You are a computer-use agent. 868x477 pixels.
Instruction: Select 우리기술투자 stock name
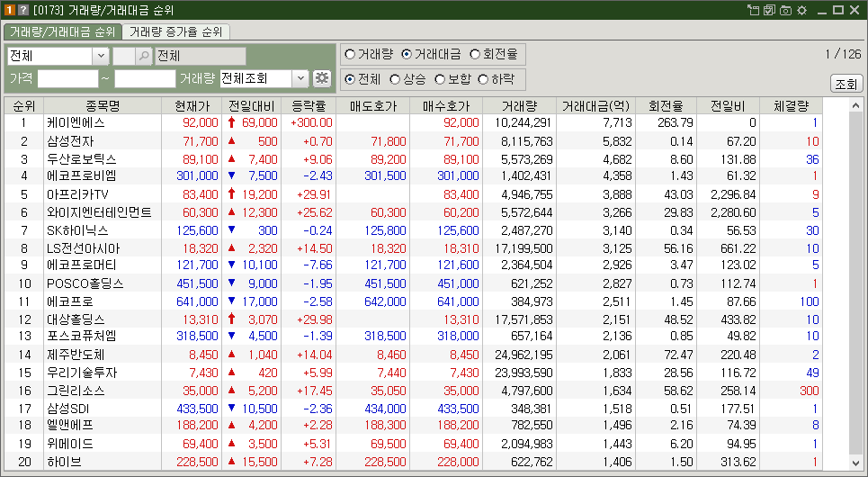coord(82,373)
